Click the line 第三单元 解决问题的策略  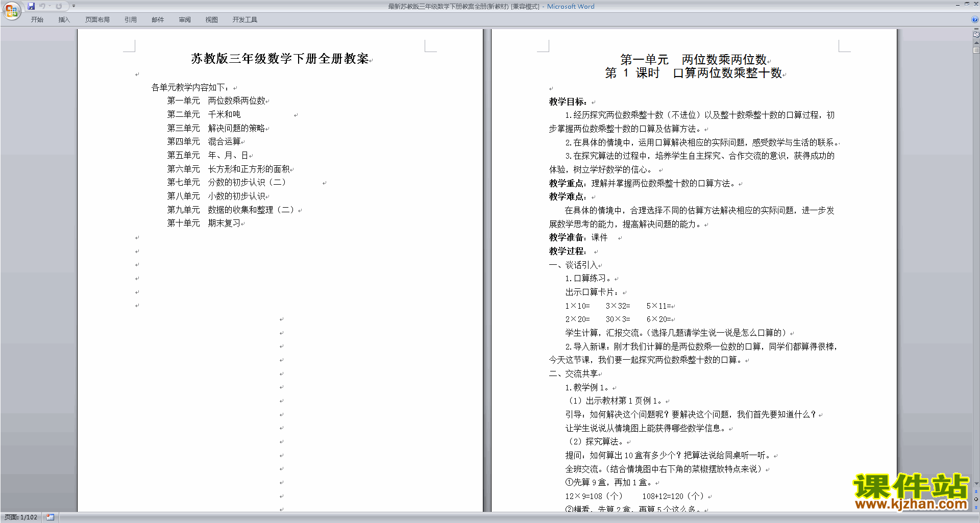point(216,128)
